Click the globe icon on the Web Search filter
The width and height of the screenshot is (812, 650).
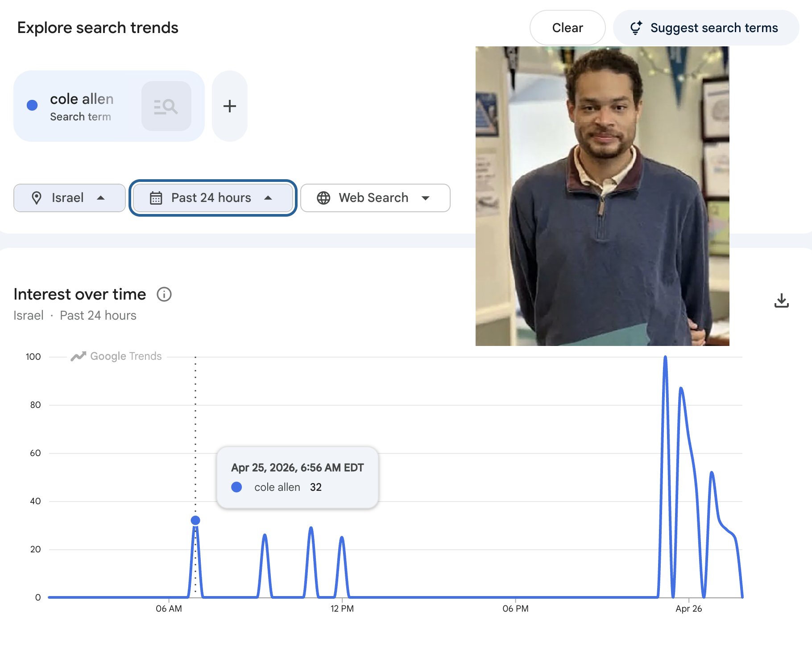click(323, 198)
